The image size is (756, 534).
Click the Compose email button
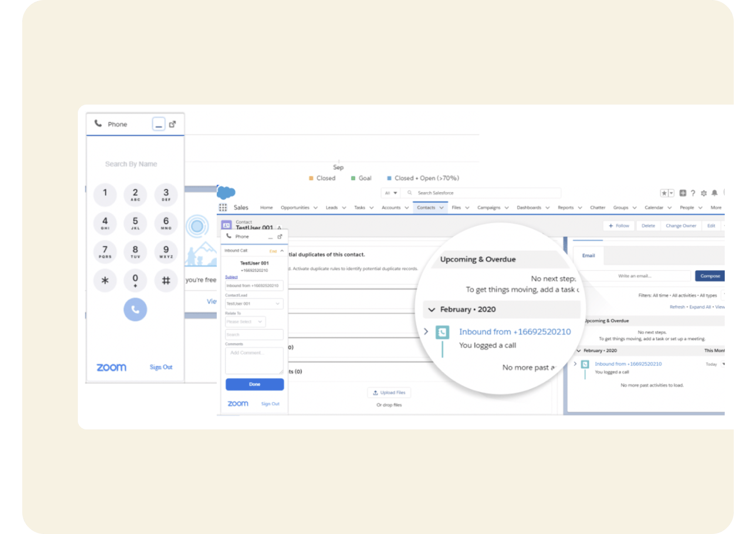pyautogui.click(x=710, y=276)
